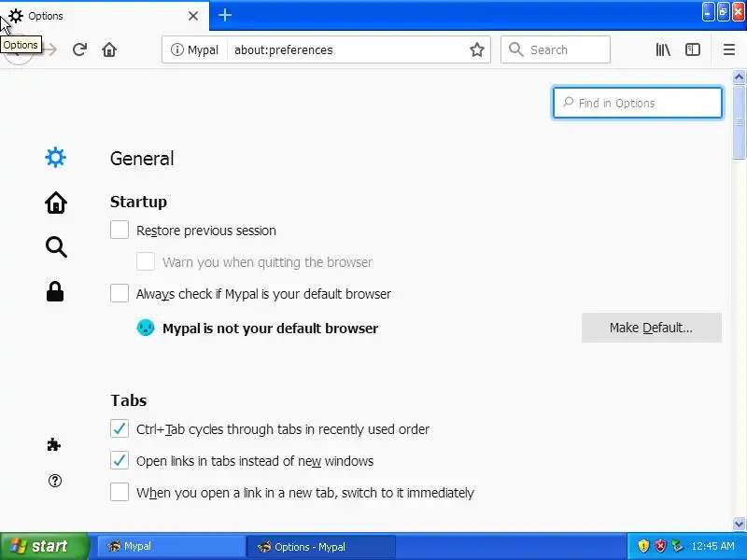Enable switch to new tab immediately
This screenshot has width=747, height=560.
120,492
